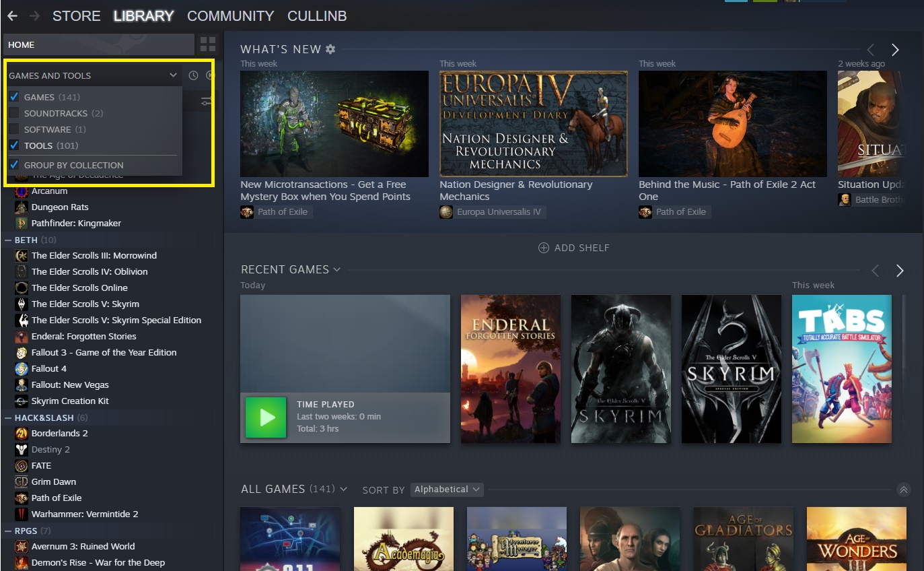Collapse the HACK&SLASH collection
The width and height of the screenshot is (924, 571).
8,417
